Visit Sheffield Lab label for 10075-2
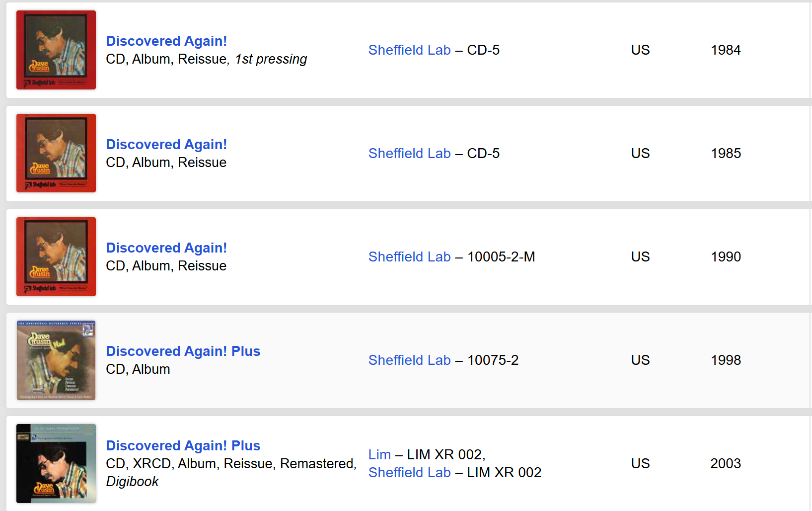The image size is (812, 511). coord(409,360)
